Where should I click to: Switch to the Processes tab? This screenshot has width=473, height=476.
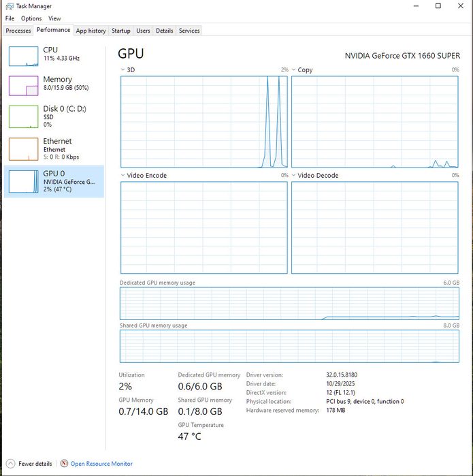pos(18,31)
